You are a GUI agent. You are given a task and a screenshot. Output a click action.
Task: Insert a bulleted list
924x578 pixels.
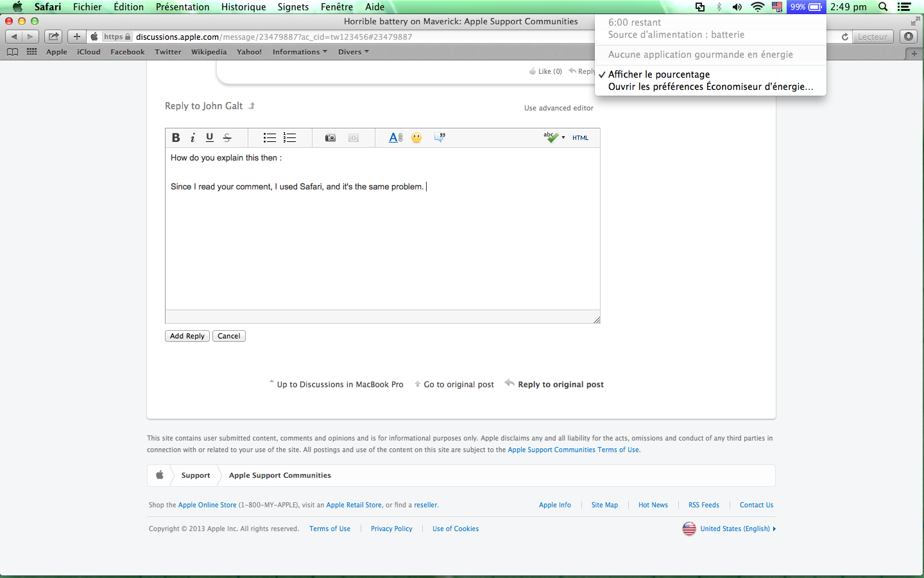point(269,137)
